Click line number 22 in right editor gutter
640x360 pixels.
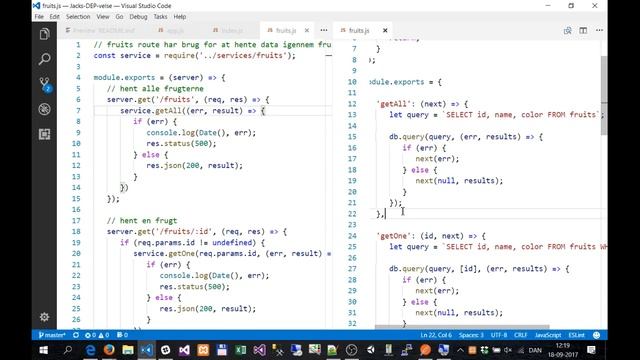tap(352, 214)
